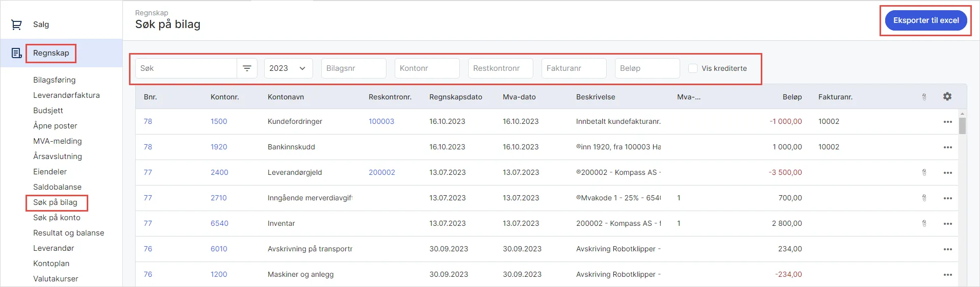The image size is (980, 287).
Task: Click the attachment column header paperclip icon
Action: (924, 97)
